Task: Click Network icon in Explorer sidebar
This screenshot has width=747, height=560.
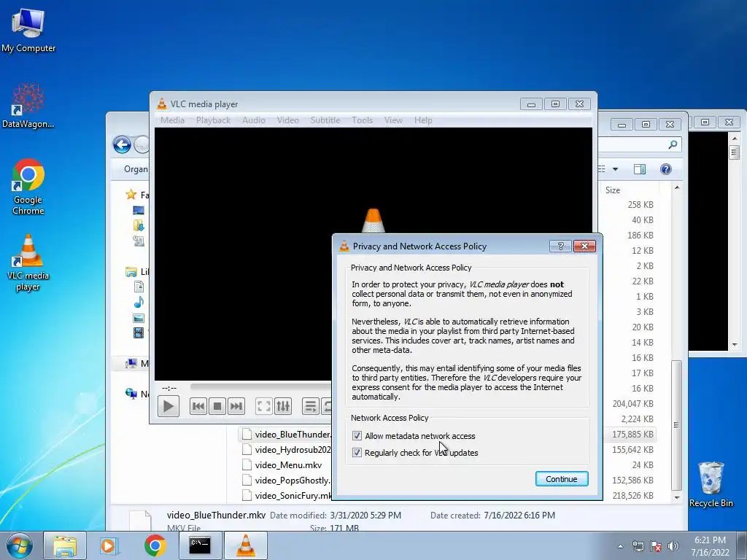Action: tap(131, 393)
